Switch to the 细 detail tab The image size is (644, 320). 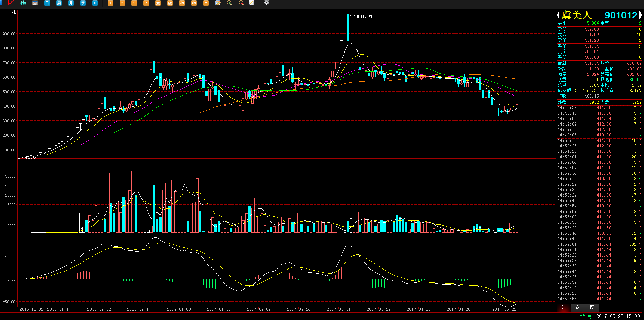564,308
